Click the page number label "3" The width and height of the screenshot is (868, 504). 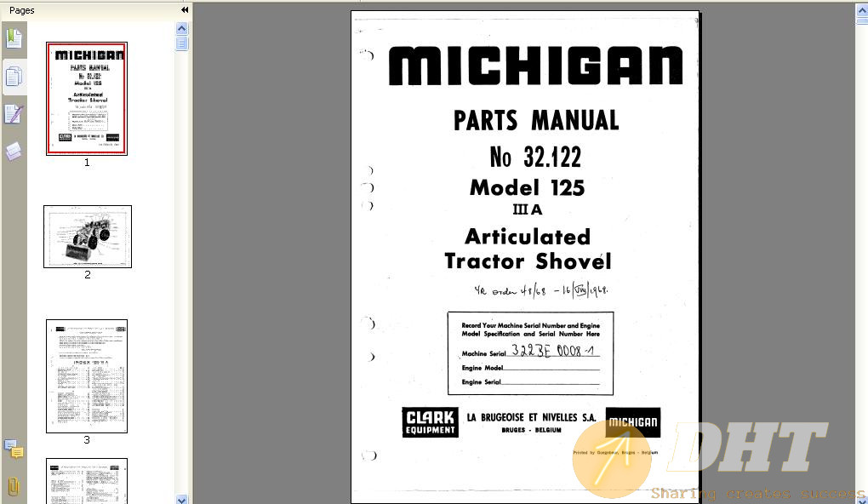pos(87,440)
